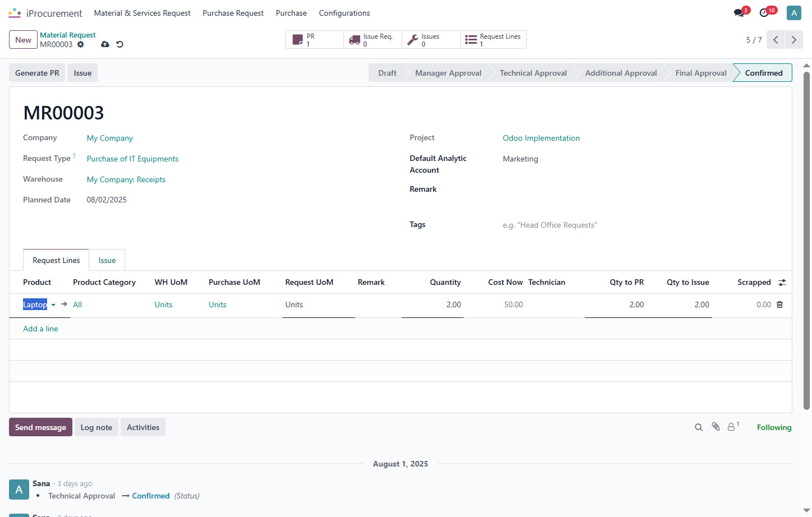Select the Technical Approval status stage
Image resolution: width=812 pixels, height=517 pixels.
[533, 73]
